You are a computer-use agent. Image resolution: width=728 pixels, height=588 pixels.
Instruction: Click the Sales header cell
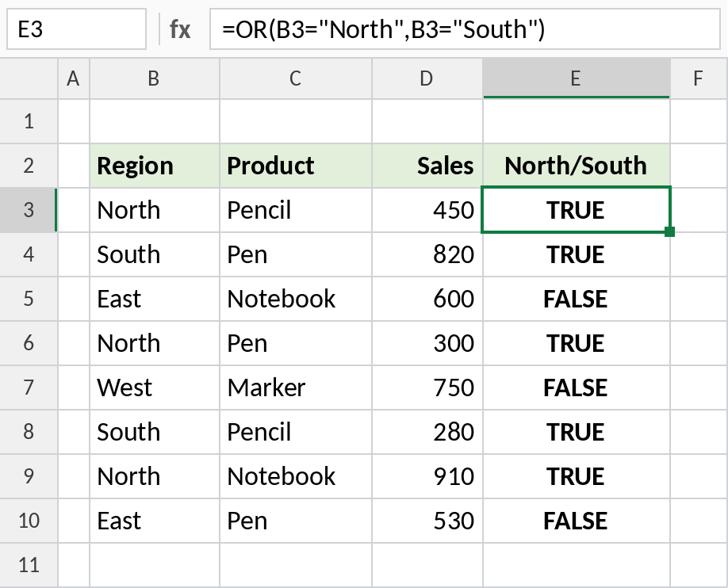pos(427,166)
